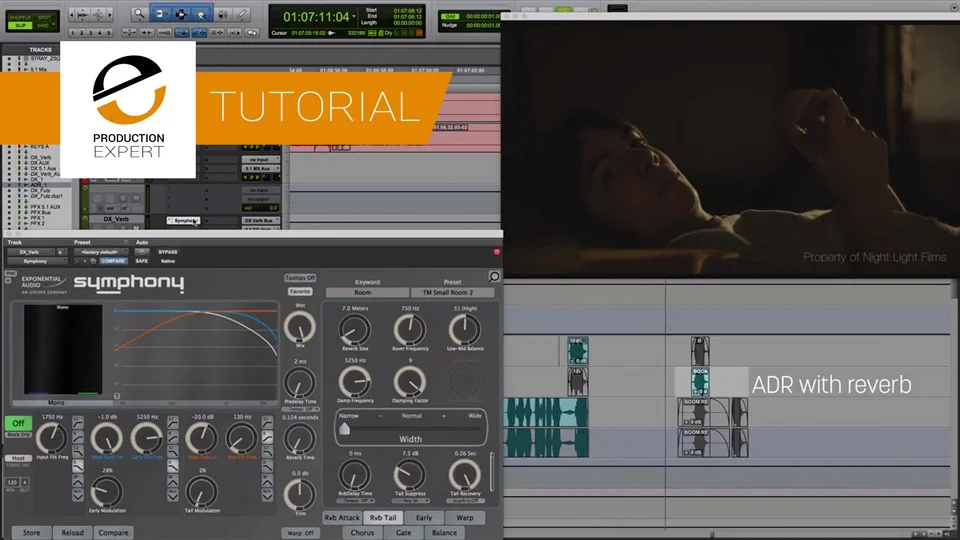
Task: Select top 12 dB low-pass filter shape icon, first column
Action: (78, 422)
